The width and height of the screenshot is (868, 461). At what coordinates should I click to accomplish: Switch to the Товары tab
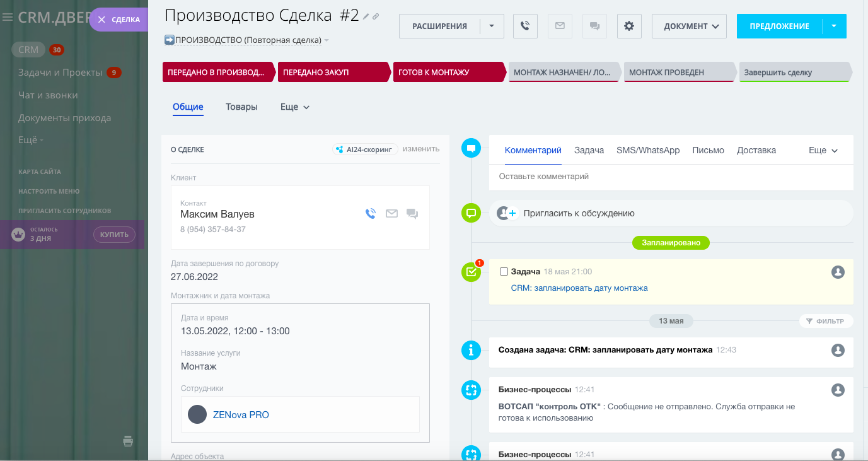241,107
